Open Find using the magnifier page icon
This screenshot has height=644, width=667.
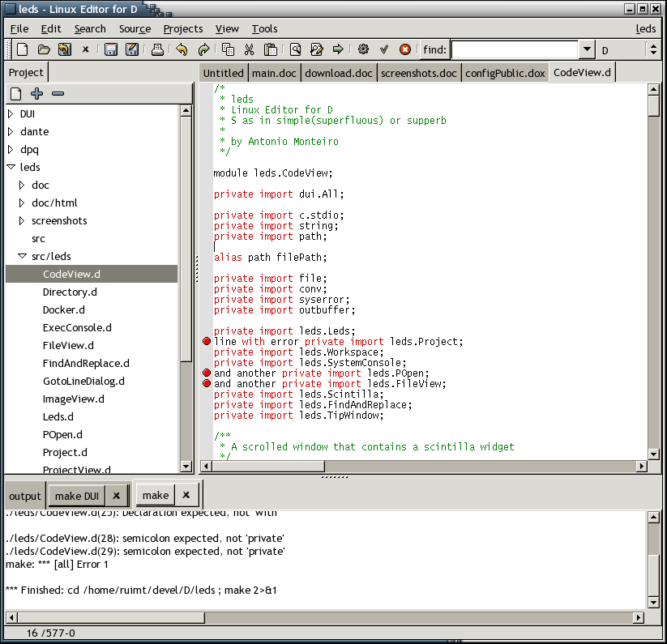[295, 49]
